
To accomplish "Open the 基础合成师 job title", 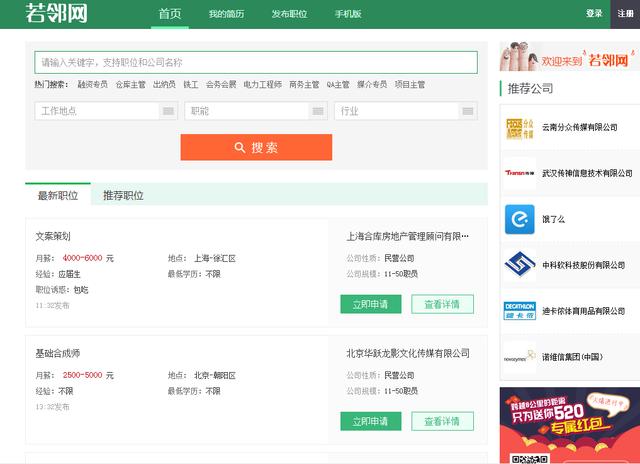I will tap(58, 353).
